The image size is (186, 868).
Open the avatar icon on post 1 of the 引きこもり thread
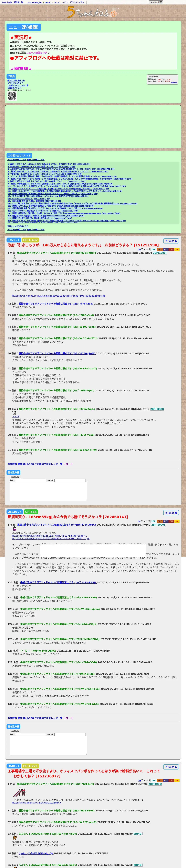14,257
